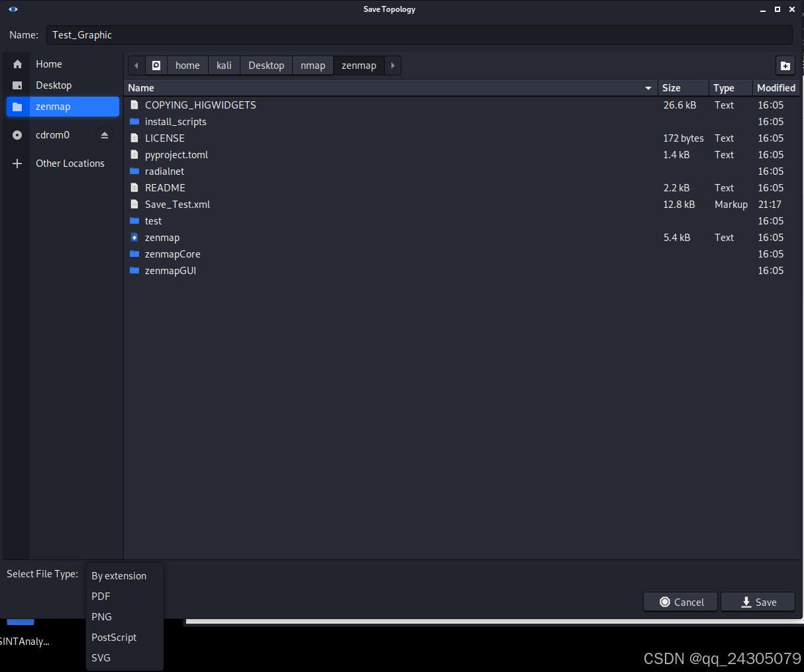804x672 pixels.
Task: Open Other Locations in the sidebar
Action: [70, 164]
